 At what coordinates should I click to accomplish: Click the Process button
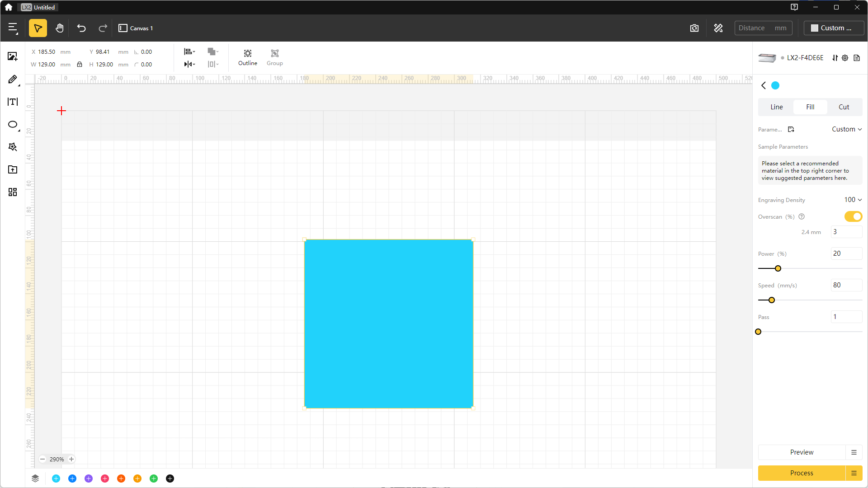(802, 473)
